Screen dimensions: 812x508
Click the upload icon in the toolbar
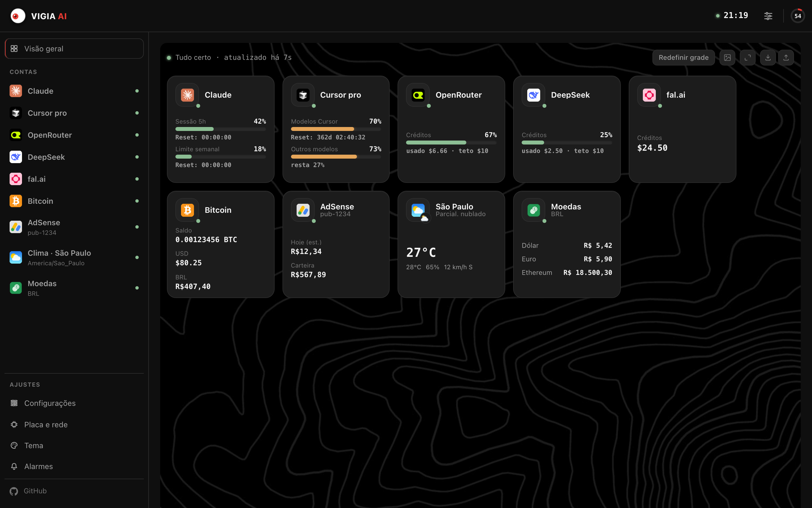point(786,58)
